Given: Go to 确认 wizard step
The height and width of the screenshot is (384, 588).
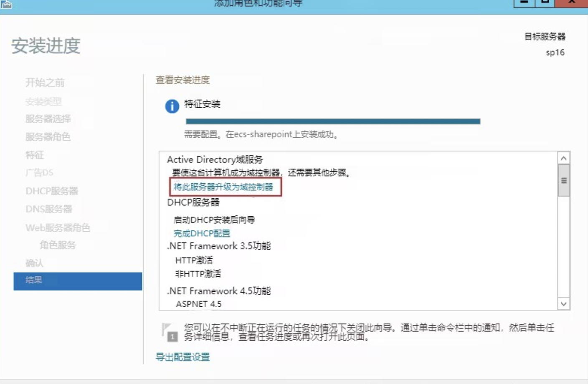Looking at the screenshot, I should [34, 263].
